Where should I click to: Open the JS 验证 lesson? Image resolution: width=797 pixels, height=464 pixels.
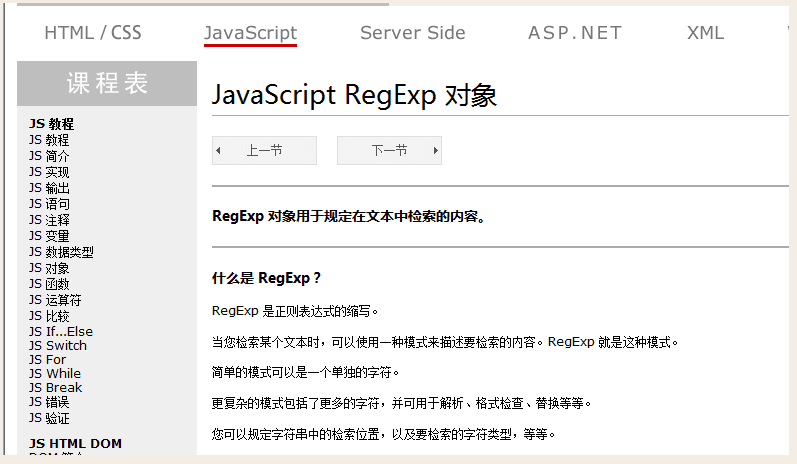point(49,417)
